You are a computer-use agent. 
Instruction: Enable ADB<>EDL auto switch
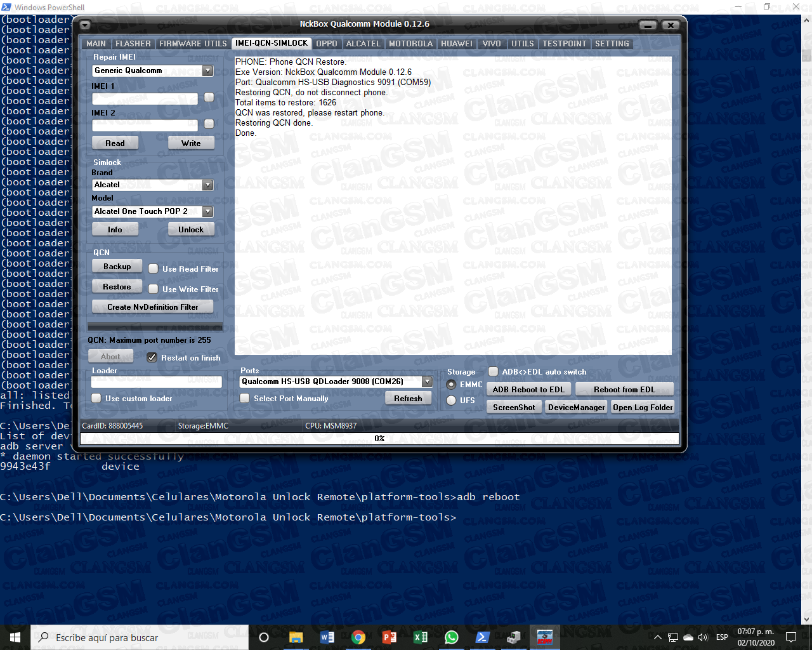494,371
